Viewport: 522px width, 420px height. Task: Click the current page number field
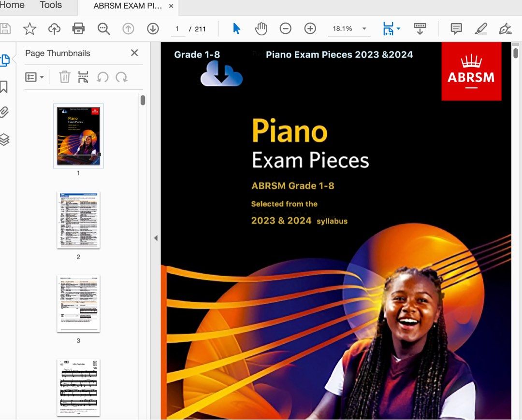177,29
